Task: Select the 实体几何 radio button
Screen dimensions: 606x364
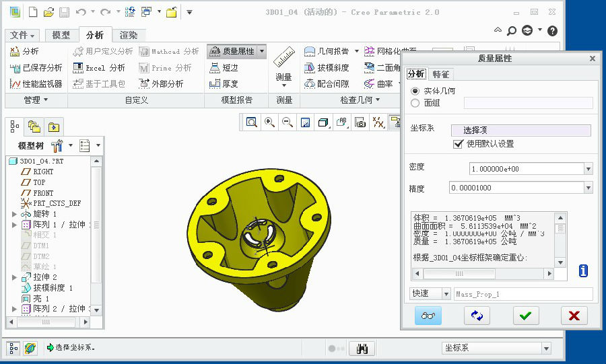Action: pos(415,90)
